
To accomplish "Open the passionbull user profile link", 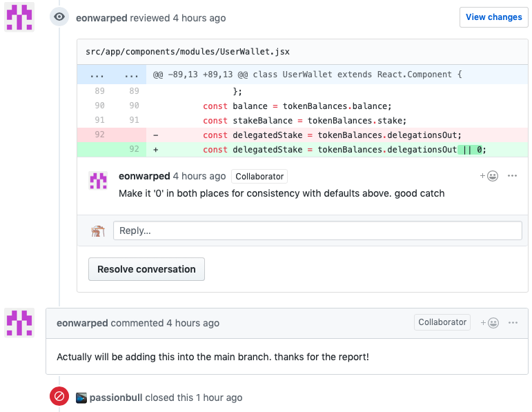I will pyautogui.click(x=115, y=398).
